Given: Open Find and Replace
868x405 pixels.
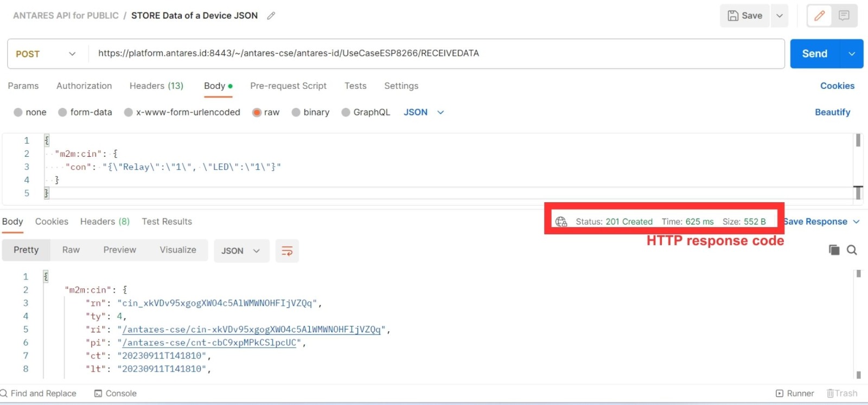Looking at the screenshot, I should click(x=38, y=394).
